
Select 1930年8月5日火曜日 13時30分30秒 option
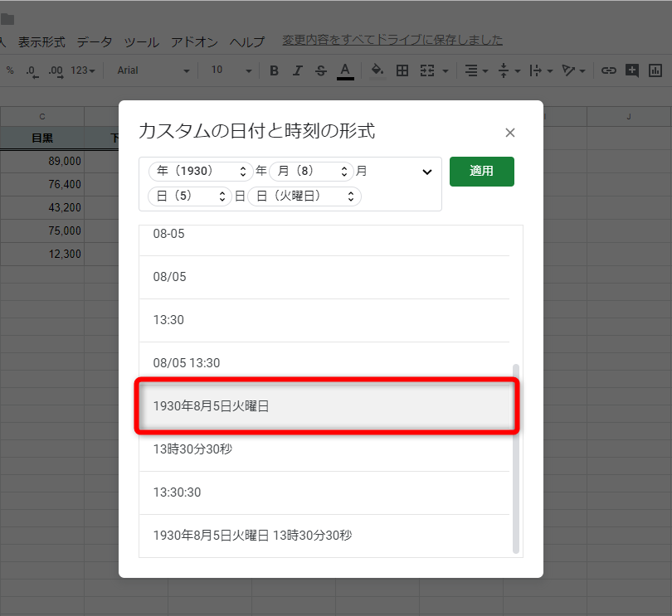[324, 536]
